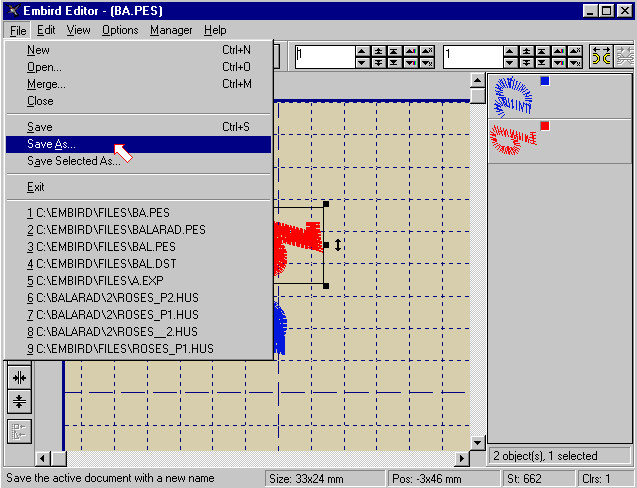Viewport: 637px width, 488px height.
Task: Click the plain down-arrow button beside the first number field
Action: pos(362,63)
